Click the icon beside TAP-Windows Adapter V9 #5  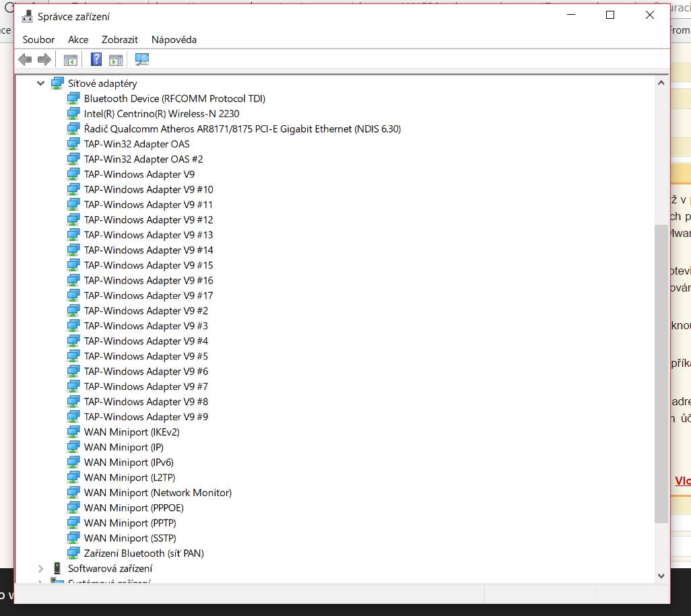tap(73, 356)
